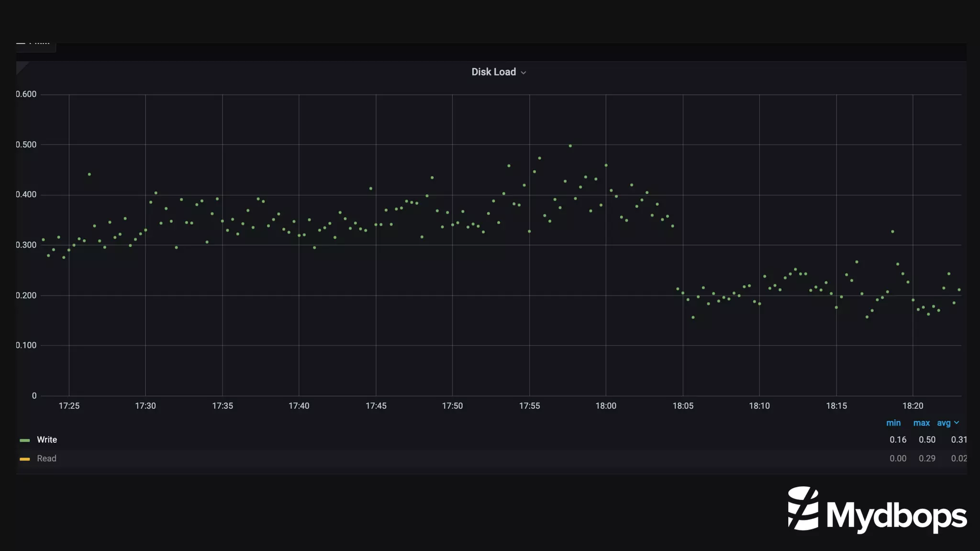Click the 18:00 time axis label
This screenshot has width=980, height=551.
[x=606, y=406]
